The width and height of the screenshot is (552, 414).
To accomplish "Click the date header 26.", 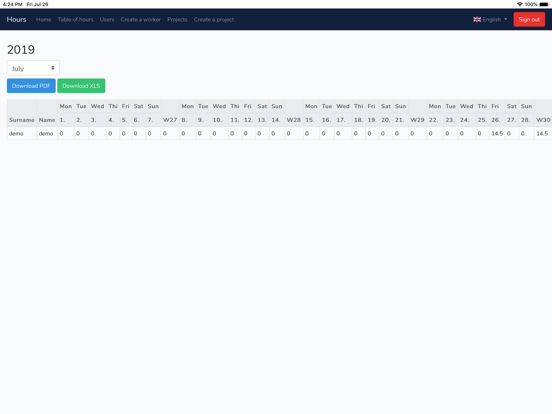I will tap(496, 120).
